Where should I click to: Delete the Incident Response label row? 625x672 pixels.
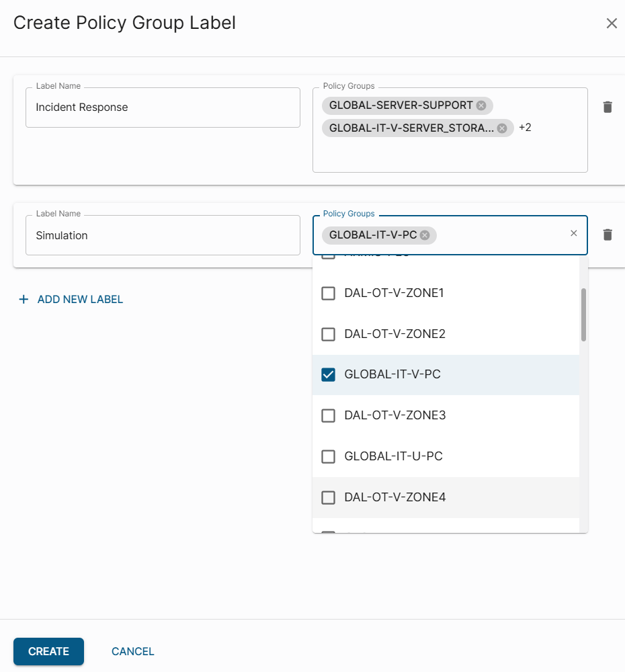pyautogui.click(x=608, y=107)
